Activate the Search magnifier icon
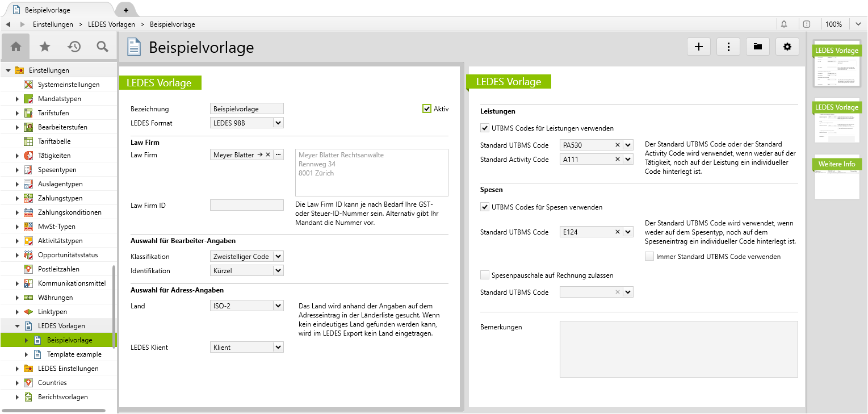 coord(102,46)
